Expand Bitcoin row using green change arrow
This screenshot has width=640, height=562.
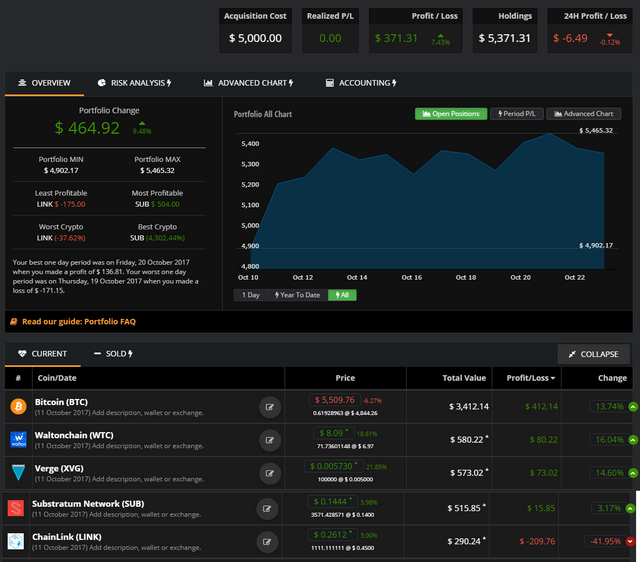632,406
